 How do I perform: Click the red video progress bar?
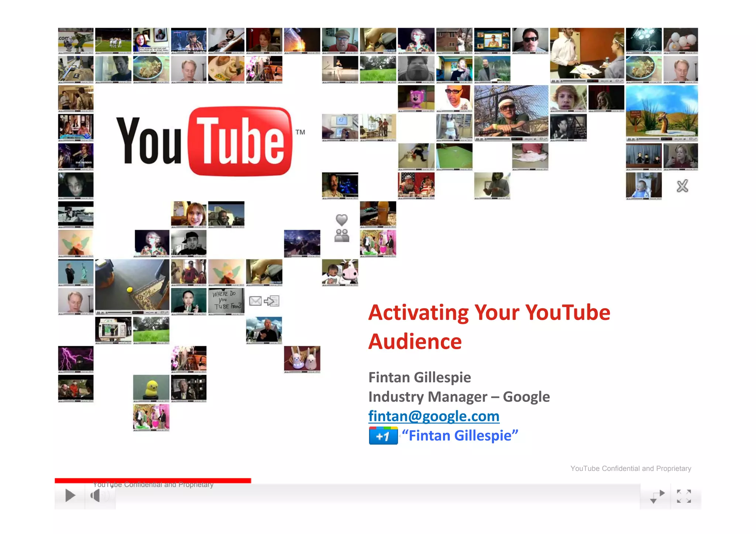[x=153, y=480]
